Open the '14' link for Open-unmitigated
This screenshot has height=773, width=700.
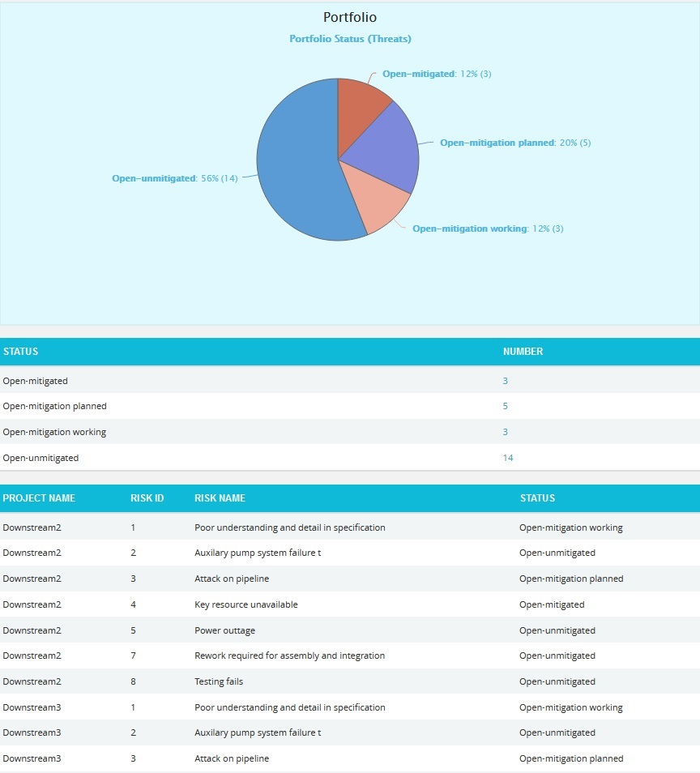tap(508, 458)
